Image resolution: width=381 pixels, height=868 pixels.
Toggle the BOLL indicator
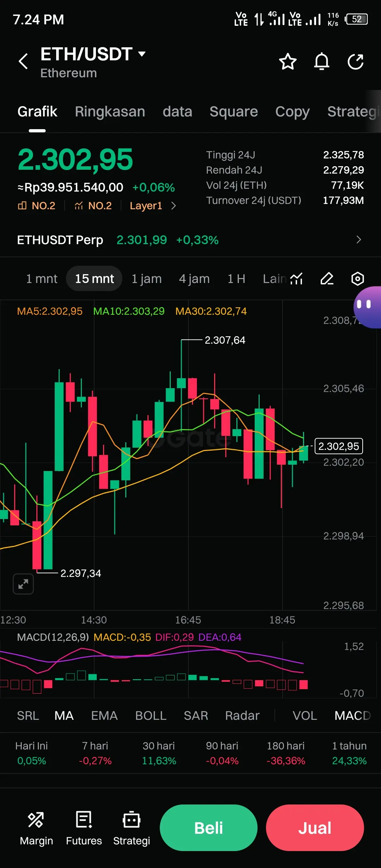[151, 716]
